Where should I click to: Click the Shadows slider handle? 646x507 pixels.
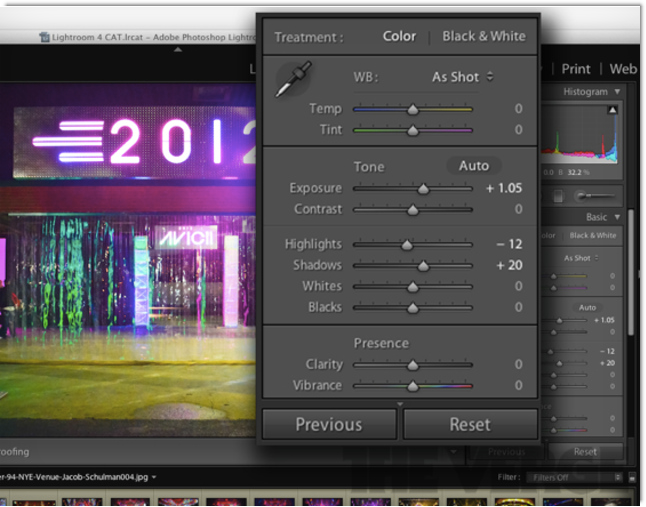click(423, 266)
